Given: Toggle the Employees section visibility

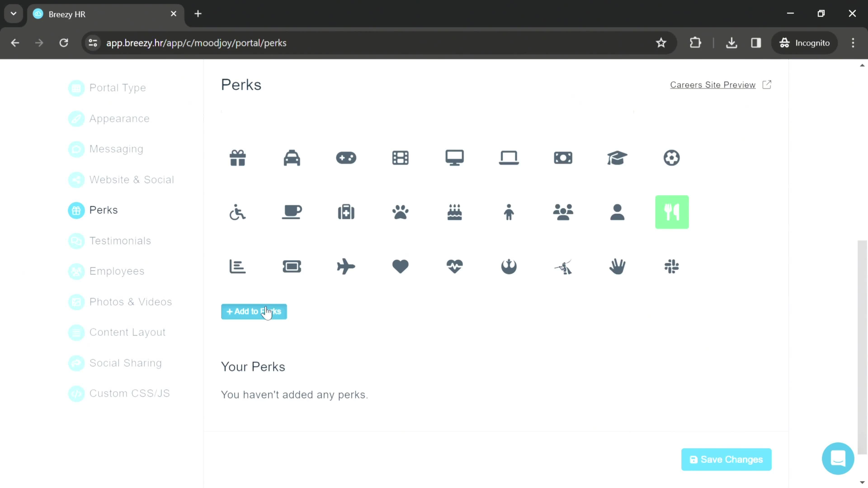Looking at the screenshot, I should (76, 271).
